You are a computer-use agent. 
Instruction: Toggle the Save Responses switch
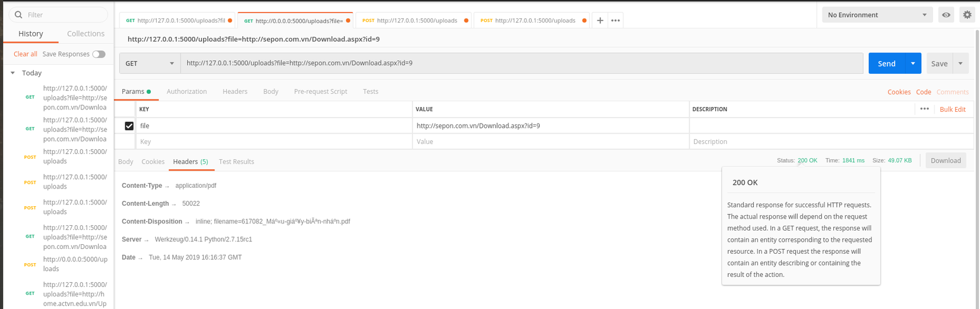[x=99, y=54]
